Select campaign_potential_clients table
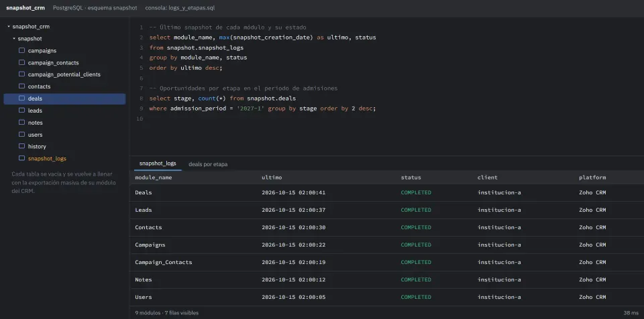Screen dimensions: 644x319 click(x=64, y=74)
